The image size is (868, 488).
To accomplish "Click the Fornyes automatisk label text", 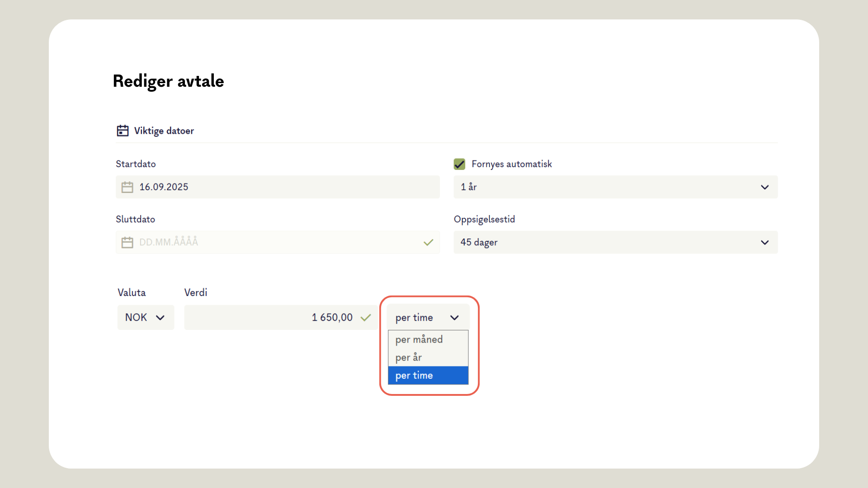I will [x=511, y=164].
